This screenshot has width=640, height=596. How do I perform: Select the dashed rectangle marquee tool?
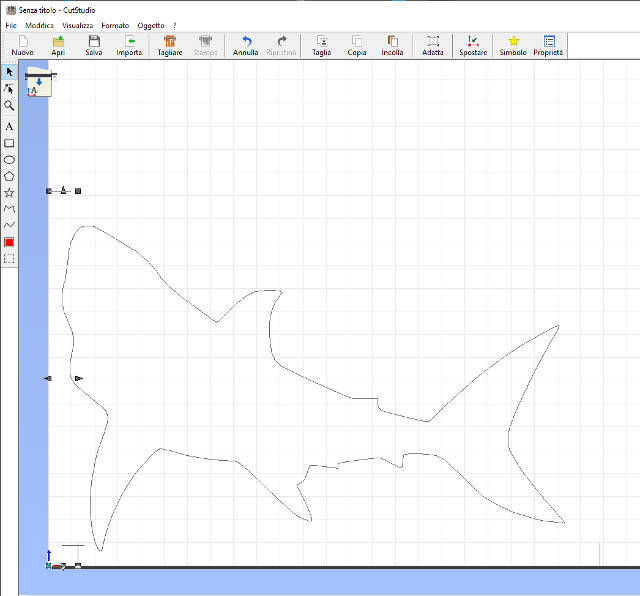point(9,258)
